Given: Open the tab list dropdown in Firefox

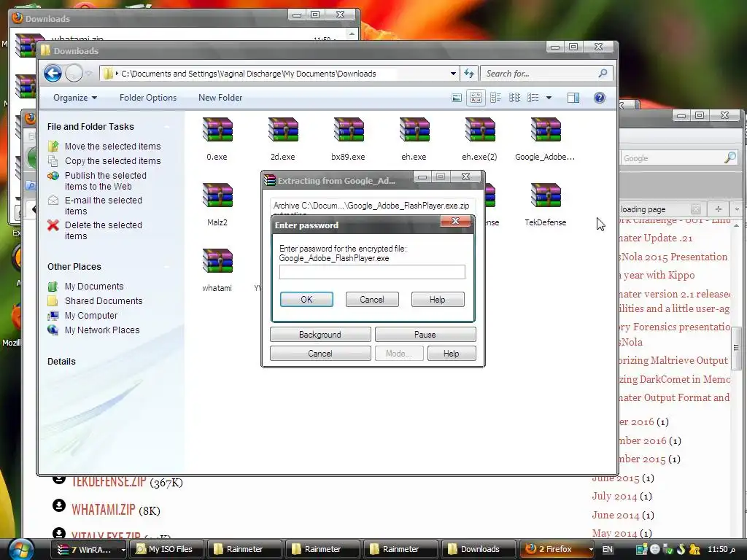Looking at the screenshot, I should click(737, 209).
